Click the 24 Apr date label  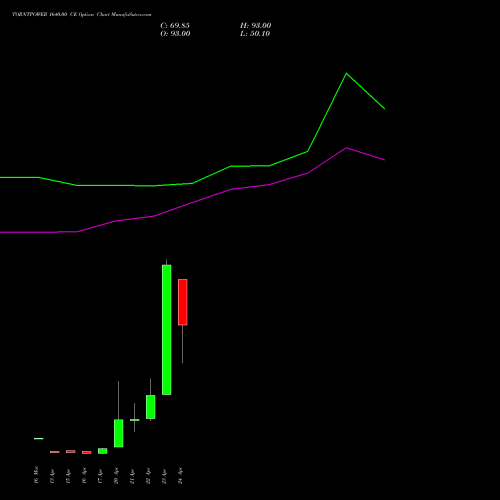click(x=180, y=476)
